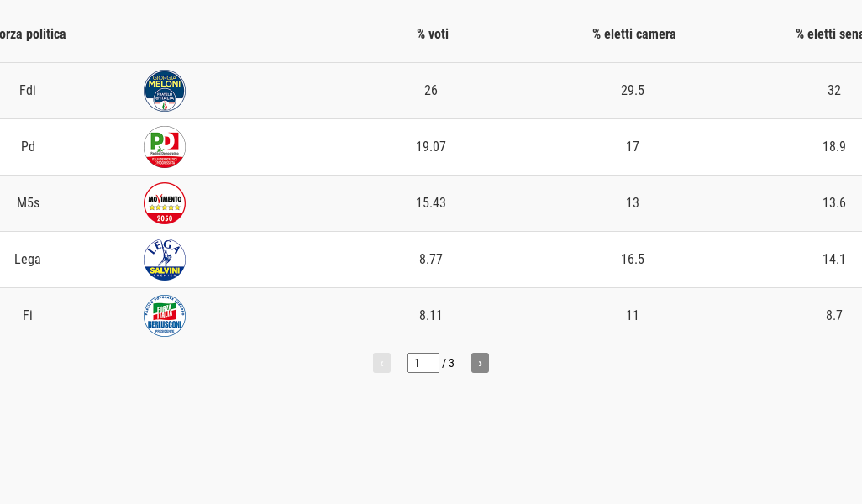Click the Fratelli d'Italia Meloni party logo
Screen dimensions: 862x504
[x=165, y=91]
